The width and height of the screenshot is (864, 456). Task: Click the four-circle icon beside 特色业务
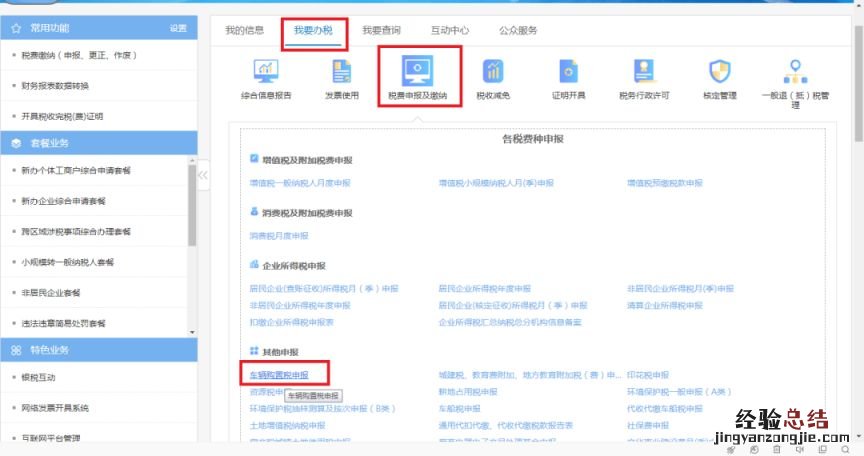point(16,350)
